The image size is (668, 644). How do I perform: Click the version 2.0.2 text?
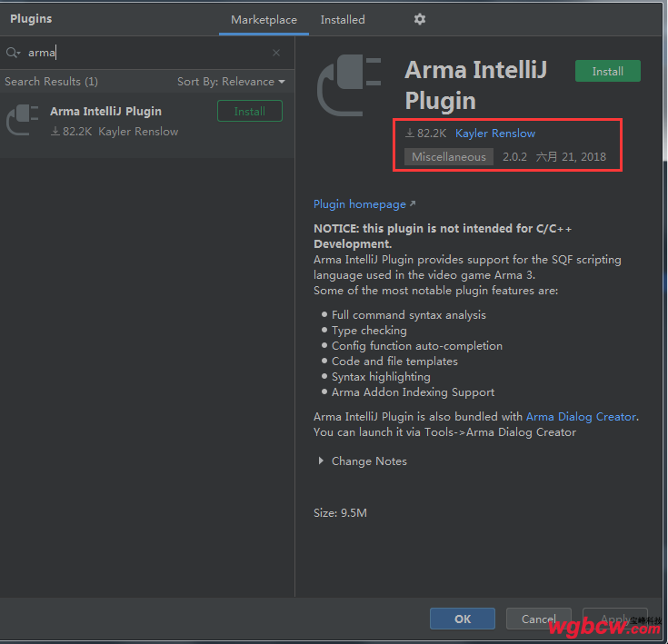[514, 157]
